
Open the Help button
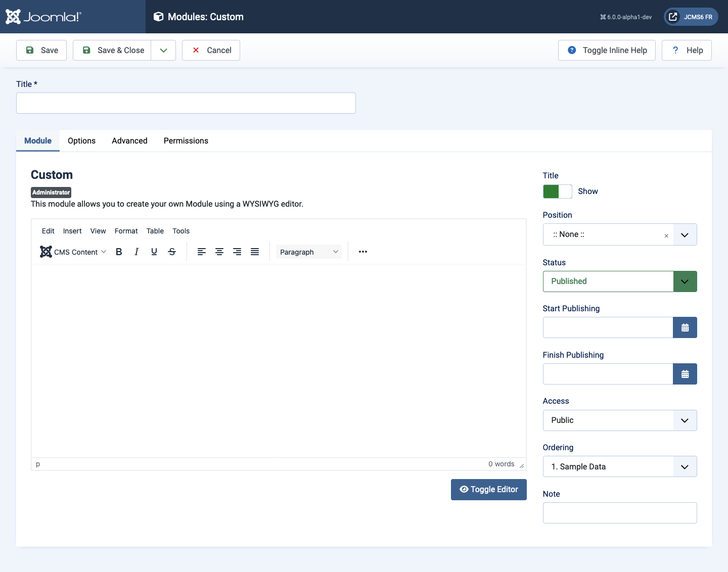point(687,50)
